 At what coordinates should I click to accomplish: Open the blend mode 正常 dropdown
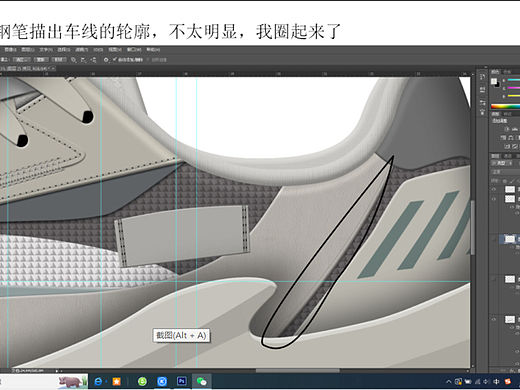[506, 172]
